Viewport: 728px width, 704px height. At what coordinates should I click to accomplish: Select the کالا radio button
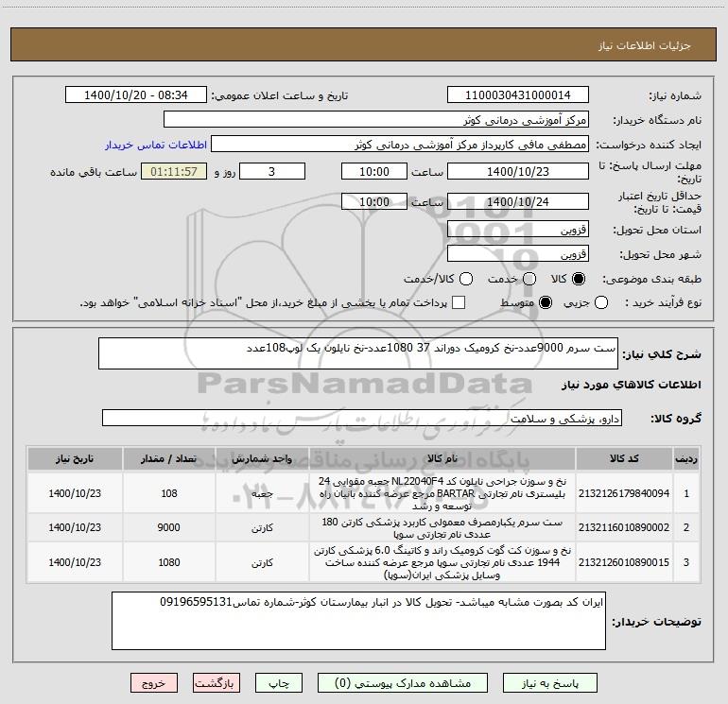(x=578, y=279)
